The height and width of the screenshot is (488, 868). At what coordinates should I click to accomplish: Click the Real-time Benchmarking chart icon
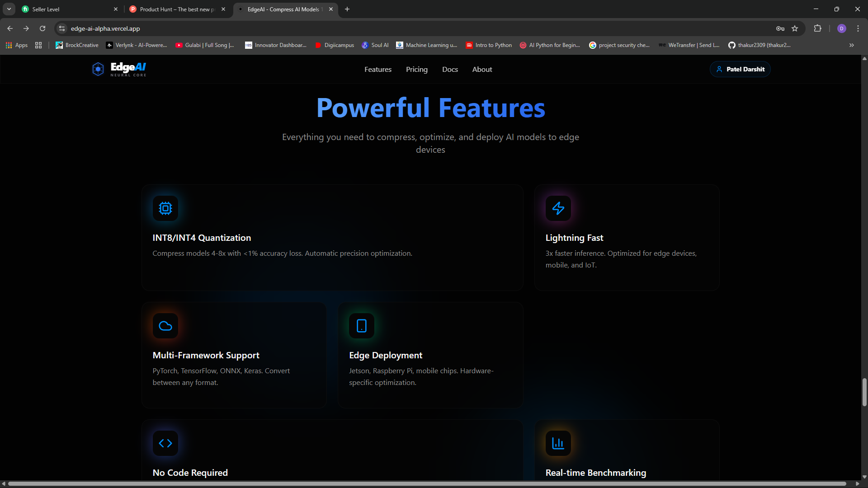[558, 443]
